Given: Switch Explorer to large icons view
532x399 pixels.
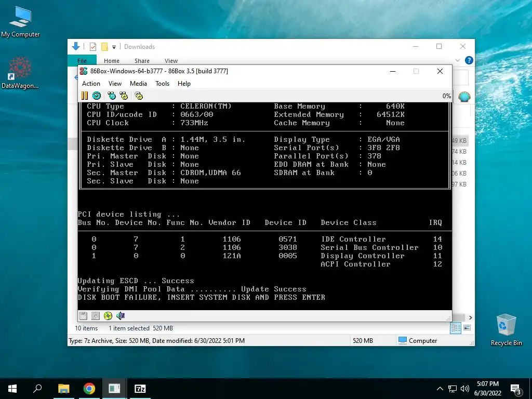Looking at the screenshot, I should click(x=467, y=328).
